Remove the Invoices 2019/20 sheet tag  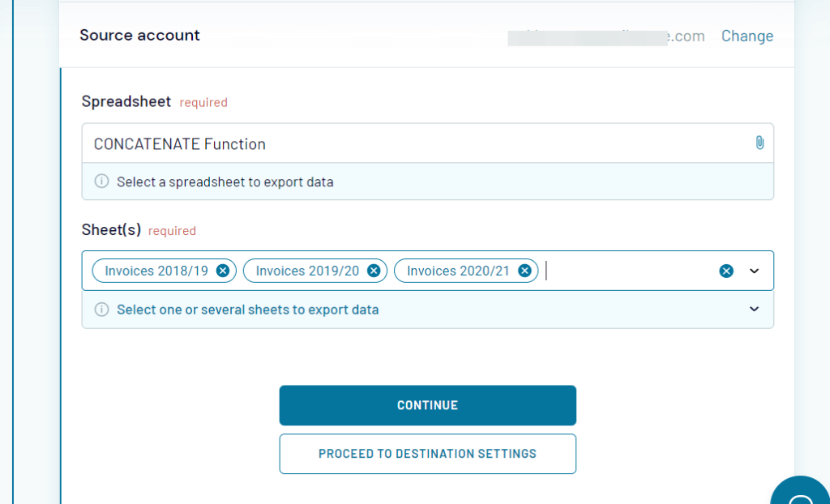point(374,271)
